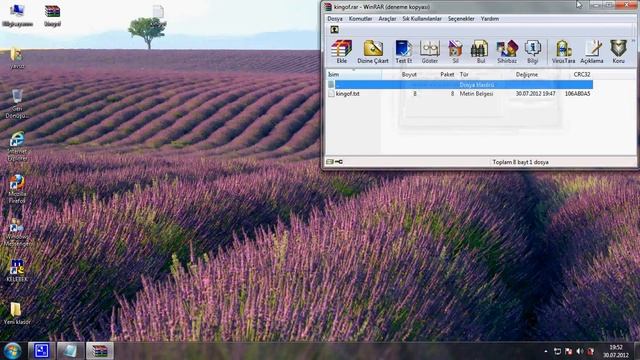Viewport: 640px width, 360px height.
Task: Open the Dosya menu
Action: (335, 19)
